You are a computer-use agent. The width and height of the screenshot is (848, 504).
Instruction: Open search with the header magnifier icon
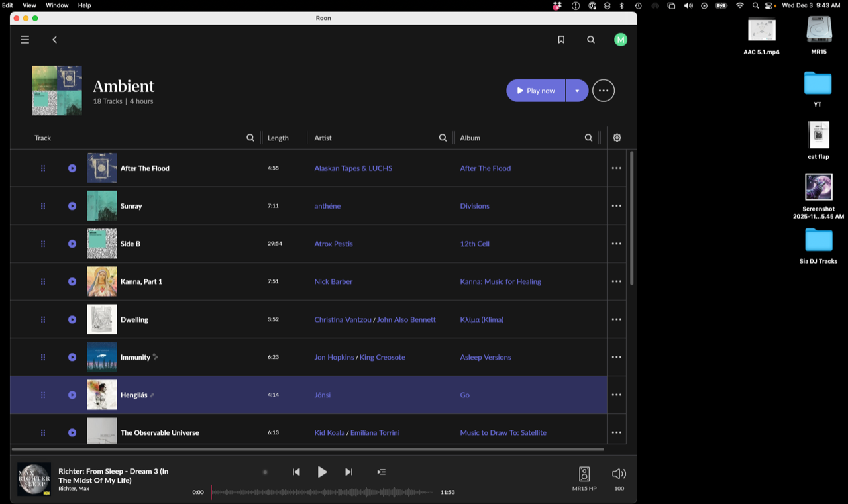click(x=591, y=40)
